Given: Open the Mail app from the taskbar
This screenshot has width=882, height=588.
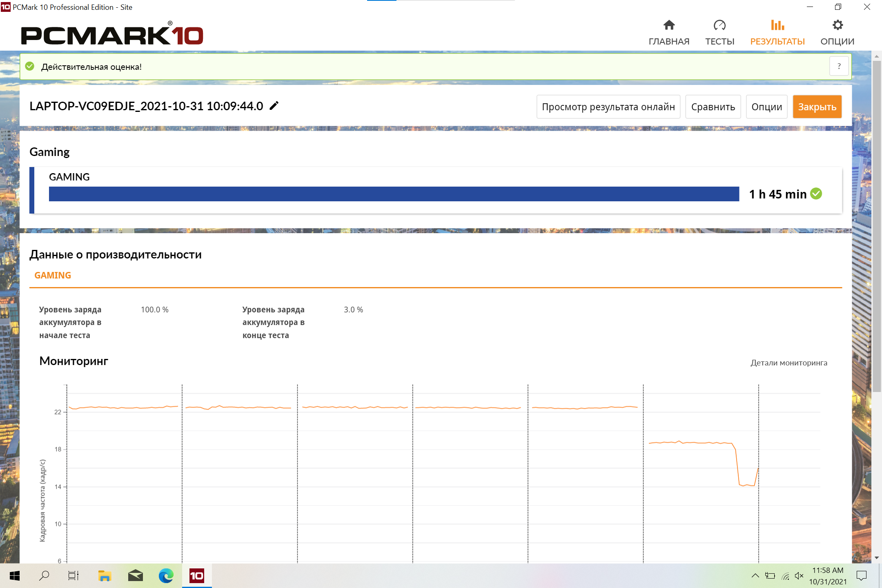Looking at the screenshot, I should pos(135,576).
